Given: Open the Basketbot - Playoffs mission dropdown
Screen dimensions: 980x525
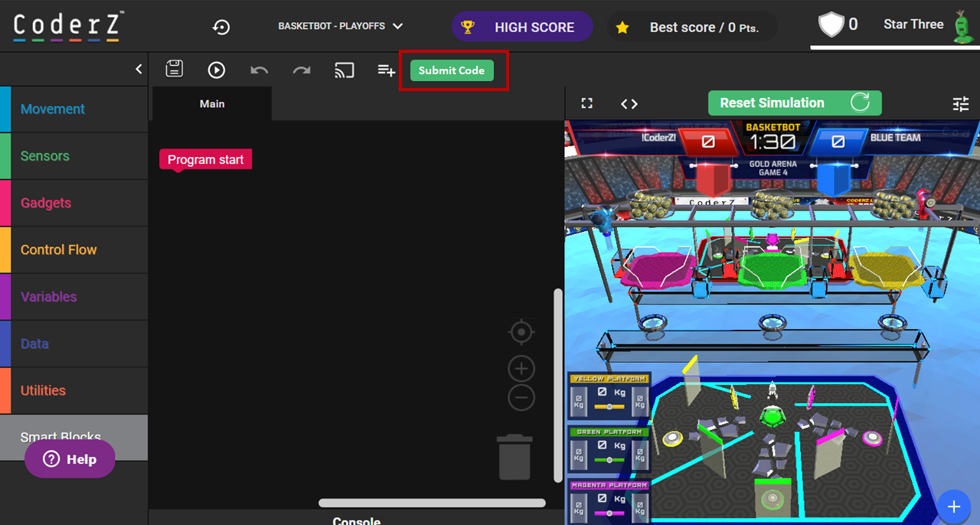Looking at the screenshot, I should 341,27.
